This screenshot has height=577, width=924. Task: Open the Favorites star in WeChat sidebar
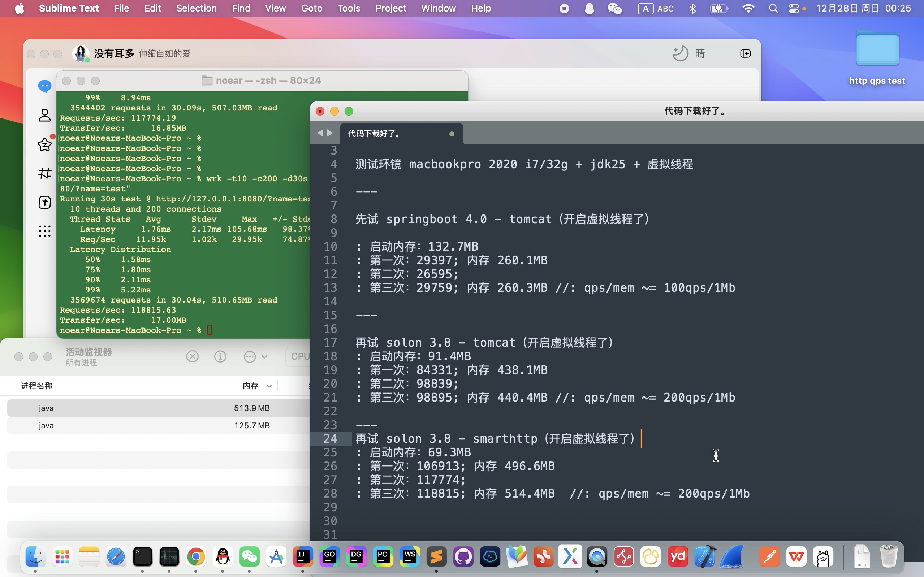[45, 144]
